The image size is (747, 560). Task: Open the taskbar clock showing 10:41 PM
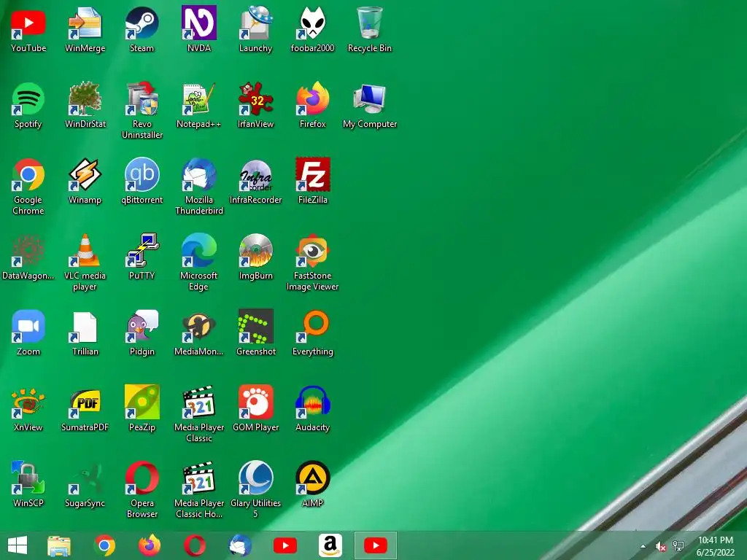pyautogui.click(x=716, y=546)
